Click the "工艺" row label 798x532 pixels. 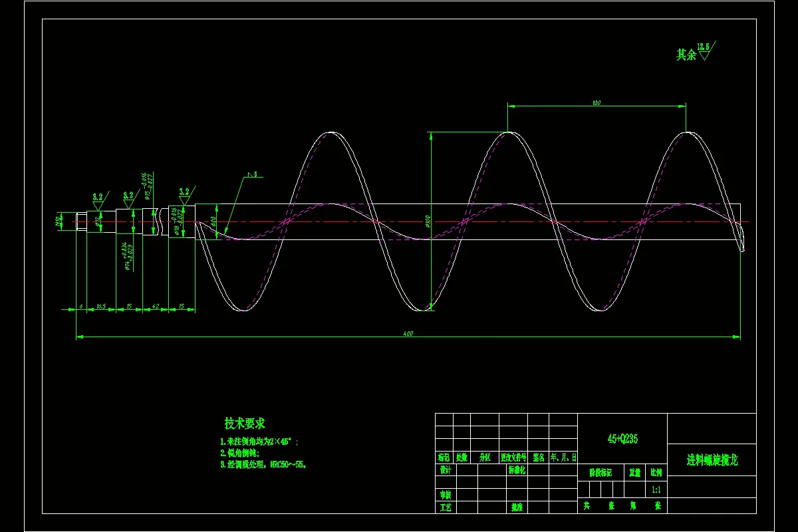[445, 507]
